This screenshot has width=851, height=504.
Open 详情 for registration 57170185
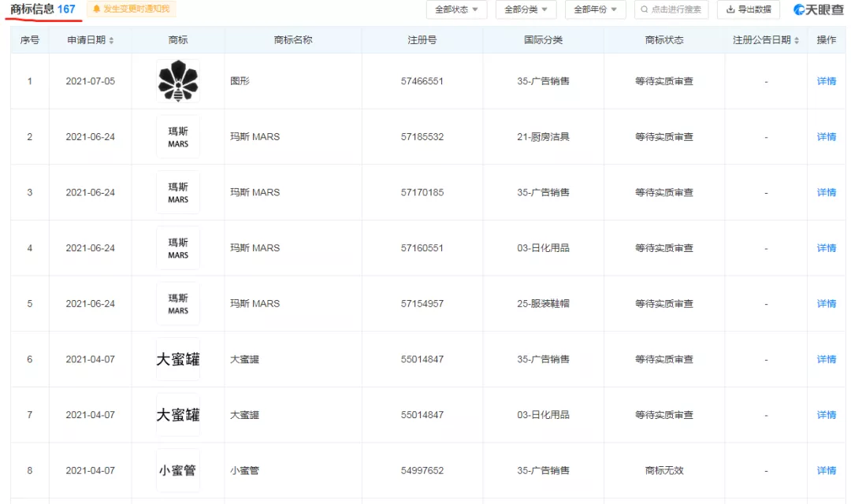[x=826, y=192]
